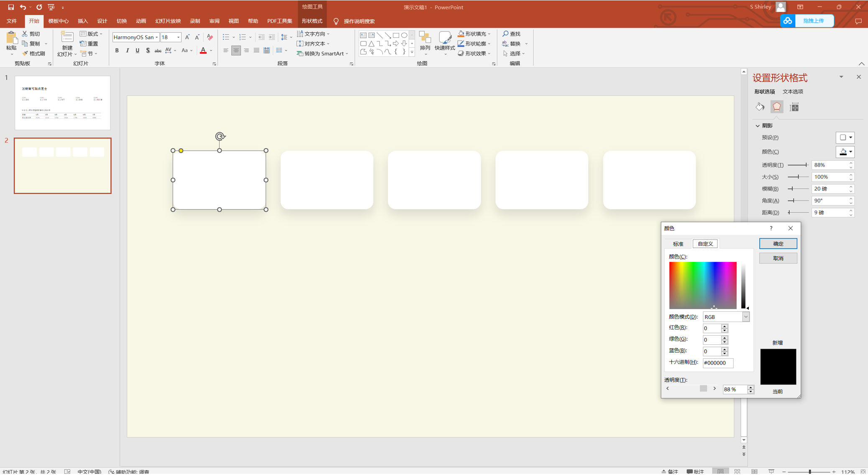Click the color spectrum picker area
868x475 pixels.
(x=703, y=285)
